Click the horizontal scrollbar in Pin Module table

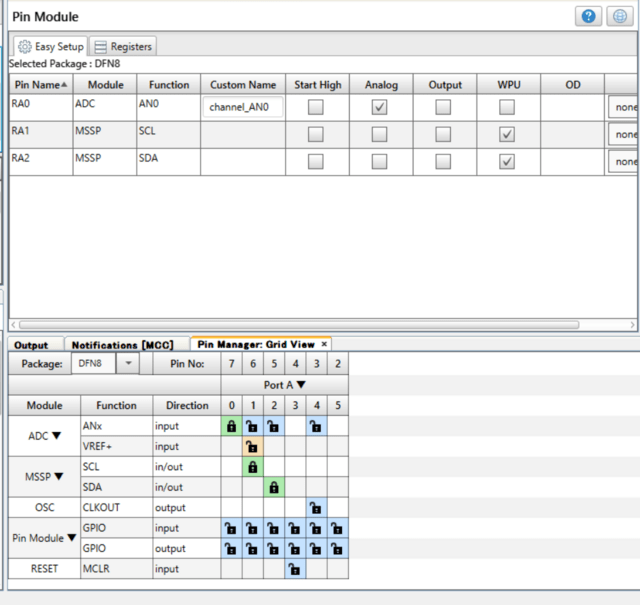[x=300, y=324]
